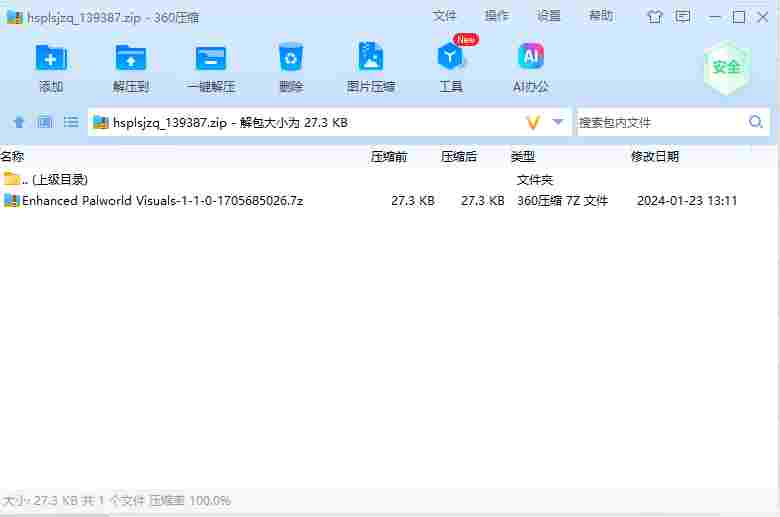This screenshot has width=780, height=517.
Task: Sort by 类型 column header
Action: [523, 157]
